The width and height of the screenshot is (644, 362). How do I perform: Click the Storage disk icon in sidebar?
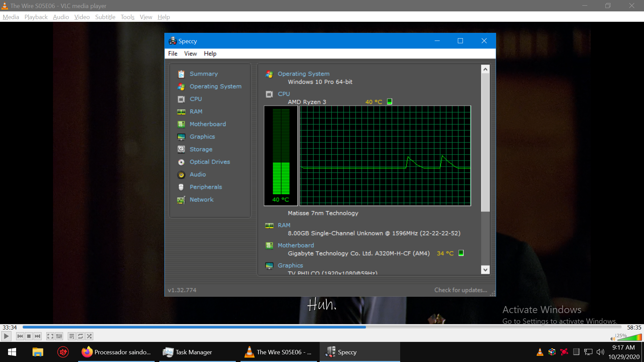(x=181, y=149)
